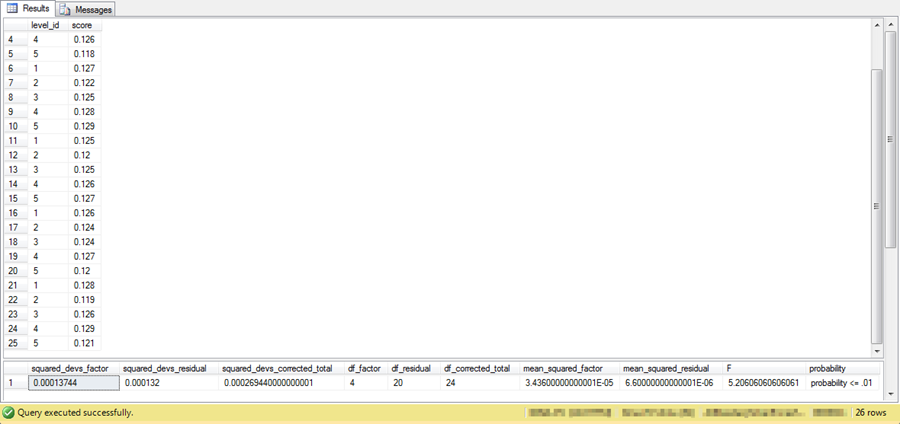Click the document icon on Messages tab

66,9
